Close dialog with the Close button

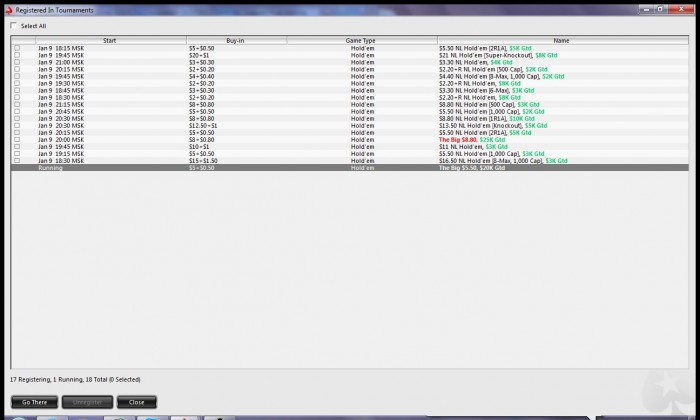click(x=137, y=402)
